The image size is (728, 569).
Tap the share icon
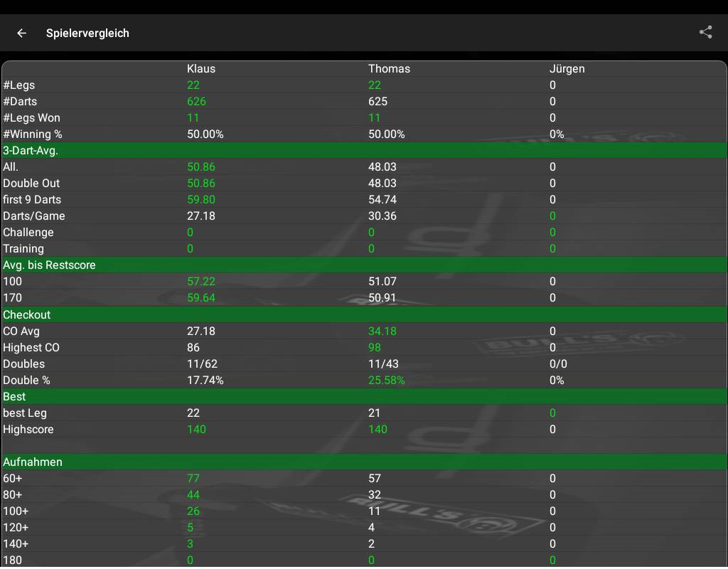(x=705, y=32)
